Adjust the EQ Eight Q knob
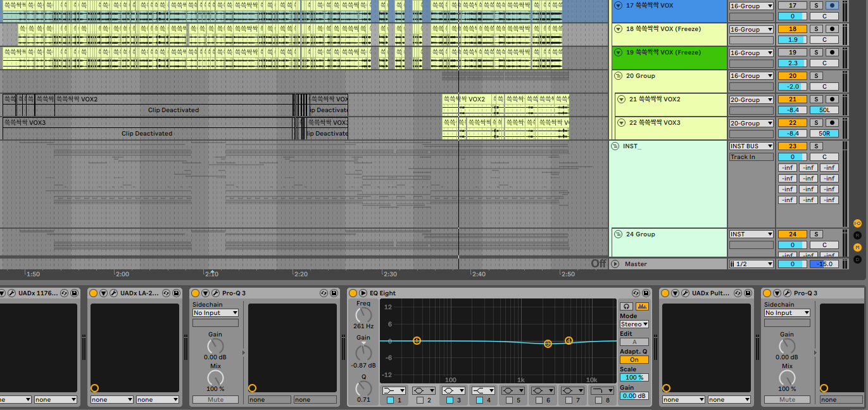This screenshot has width=868, height=410. pos(363,388)
